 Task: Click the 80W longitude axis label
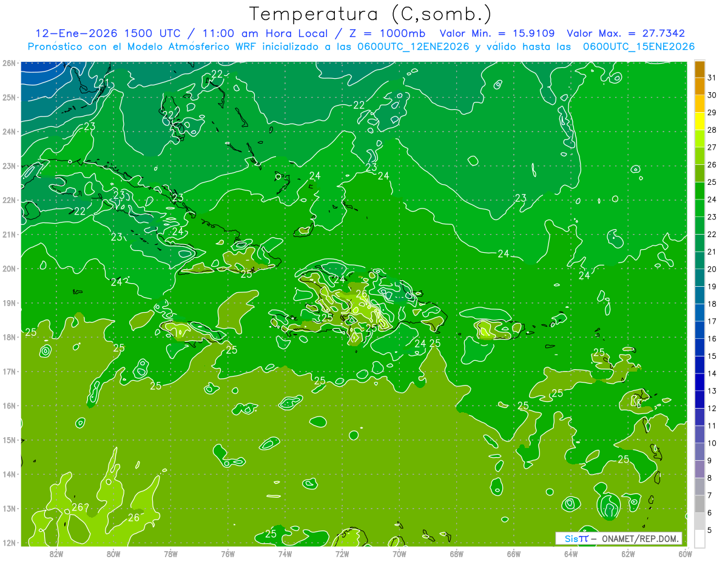(x=113, y=554)
